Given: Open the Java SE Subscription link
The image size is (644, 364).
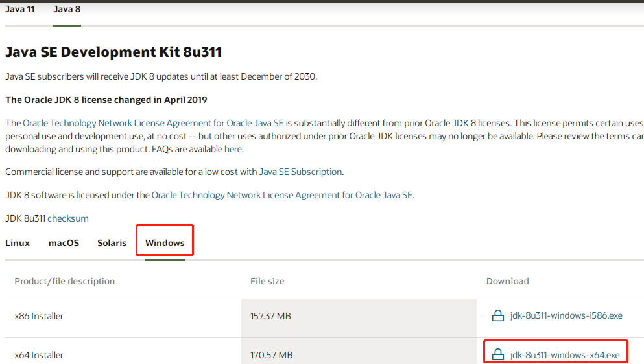Looking at the screenshot, I should click(300, 172).
